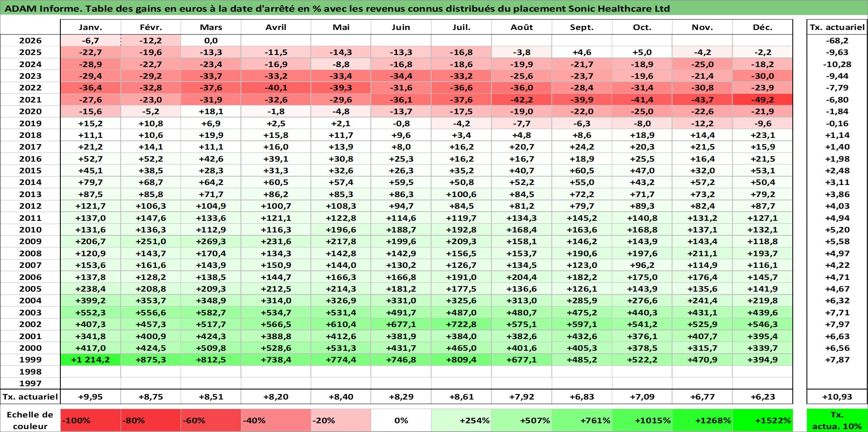Select the '-49,2' cell for December 2021
Viewport: 868px width, 432px height.
[763, 100]
